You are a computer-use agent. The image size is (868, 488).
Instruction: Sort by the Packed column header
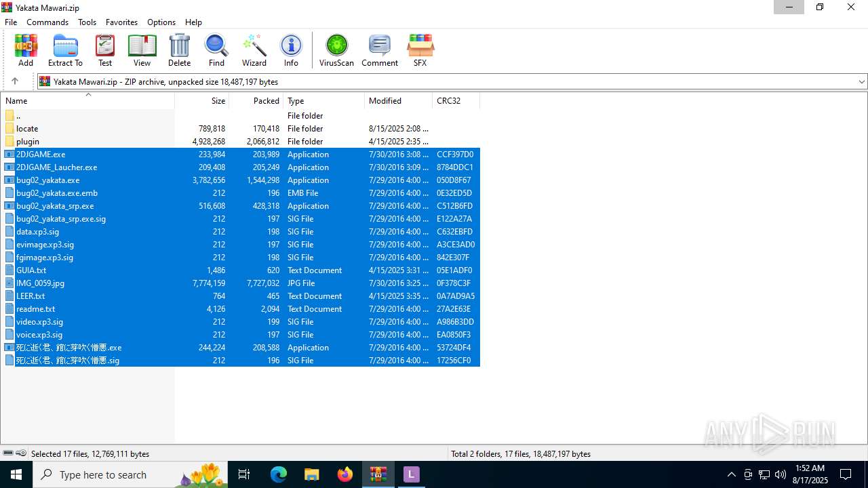point(256,100)
